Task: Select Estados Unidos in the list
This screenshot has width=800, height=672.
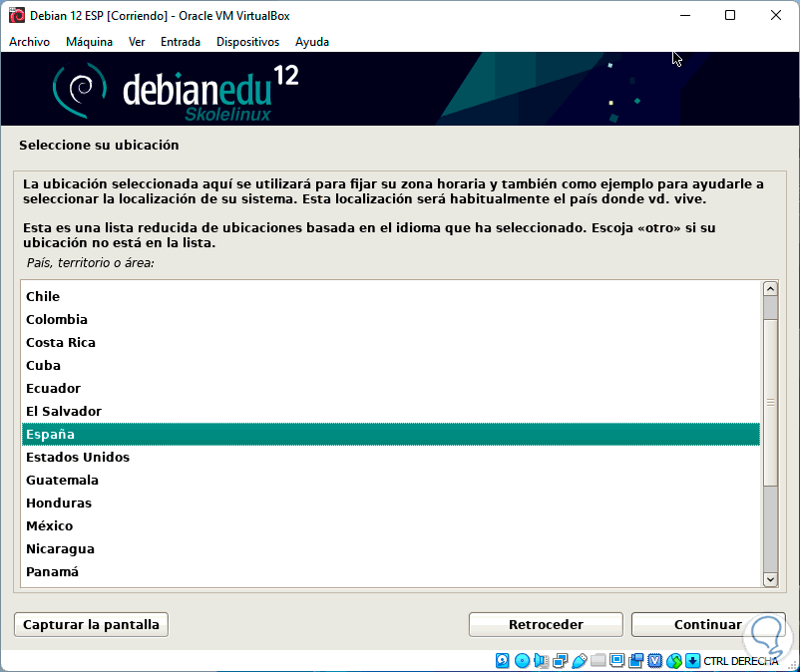Action: pyautogui.click(x=391, y=458)
